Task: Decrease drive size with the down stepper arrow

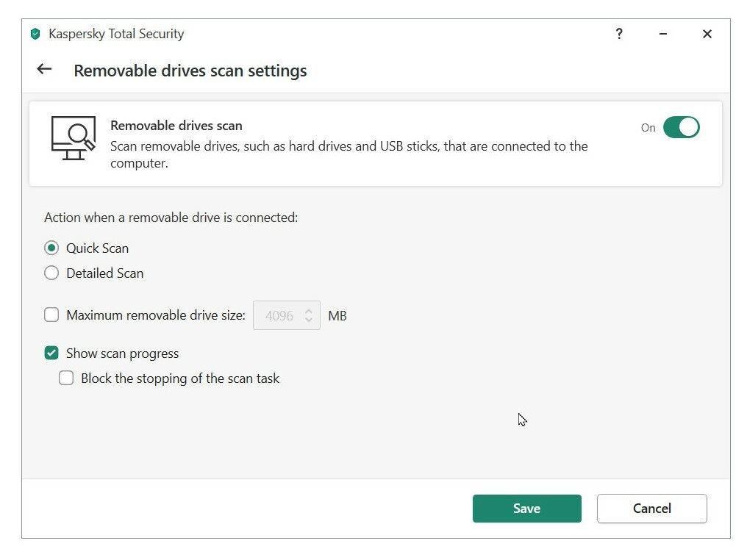Action: tap(309, 320)
